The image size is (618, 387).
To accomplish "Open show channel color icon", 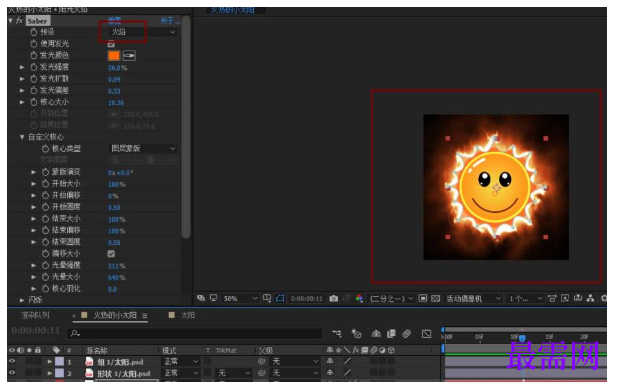I will pos(359,299).
